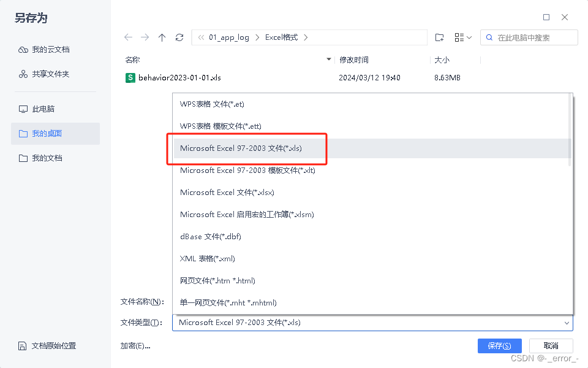The image size is (588, 368).
Task: Open the 加密(E) encryption option
Action: 136,346
